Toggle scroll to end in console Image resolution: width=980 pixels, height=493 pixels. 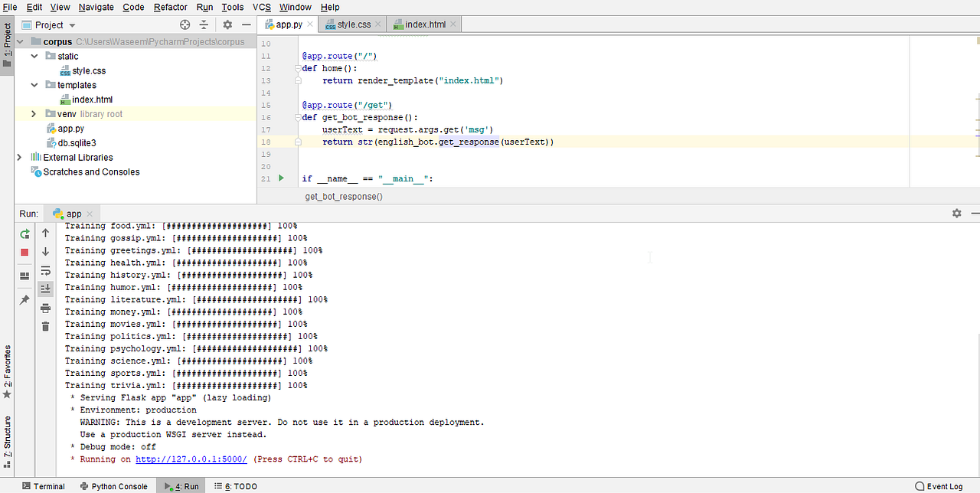pos(45,288)
